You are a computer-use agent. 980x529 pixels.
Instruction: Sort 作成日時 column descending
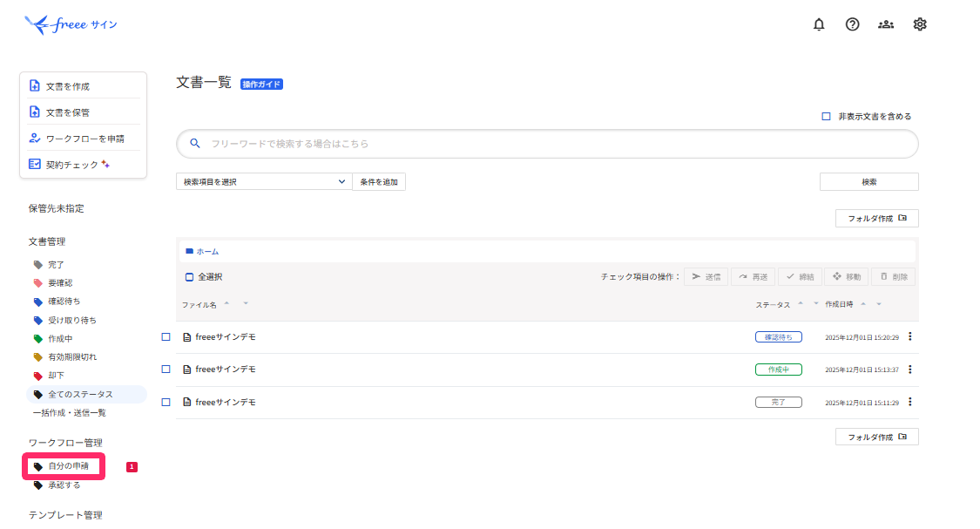(879, 304)
